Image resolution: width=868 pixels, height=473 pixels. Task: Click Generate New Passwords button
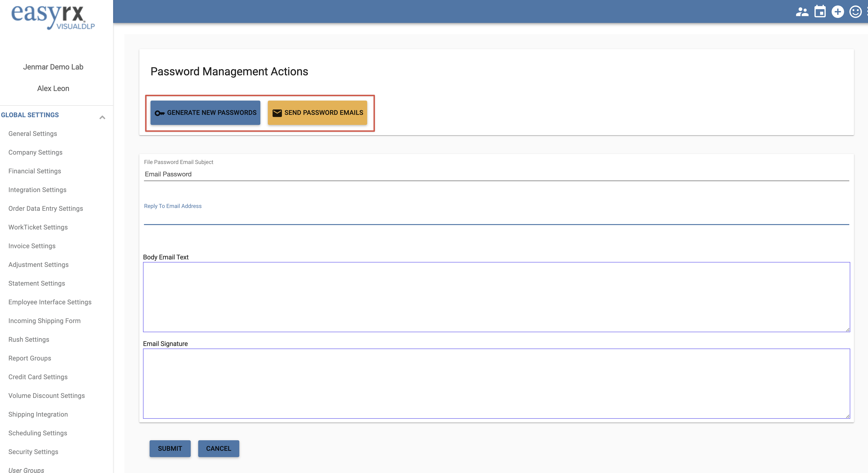point(205,113)
